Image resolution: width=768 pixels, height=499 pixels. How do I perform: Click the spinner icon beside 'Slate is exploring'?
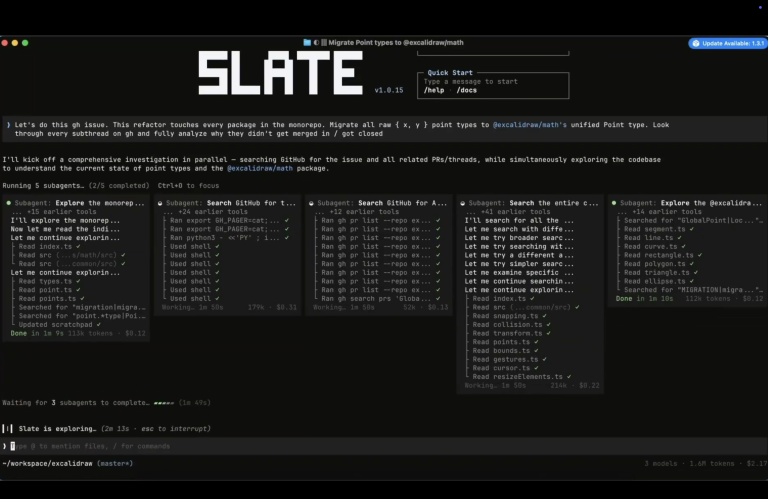pyautogui.click(x=7, y=428)
